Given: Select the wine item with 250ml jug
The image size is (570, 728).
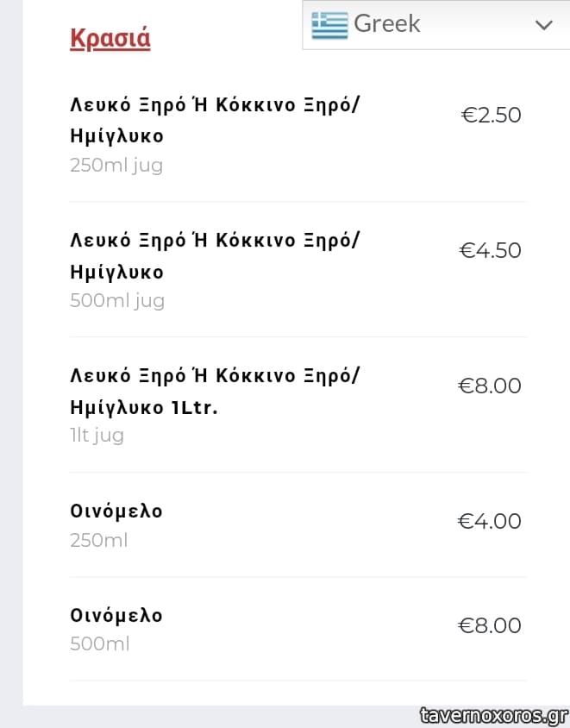Looking at the screenshot, I should point(216,120).
